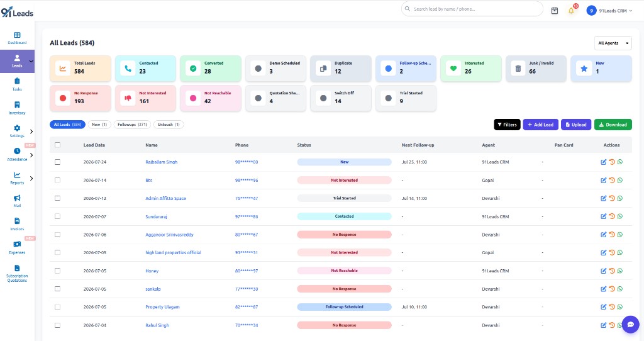
Task: Select the New (1) tab
Action: click(99, 125)
